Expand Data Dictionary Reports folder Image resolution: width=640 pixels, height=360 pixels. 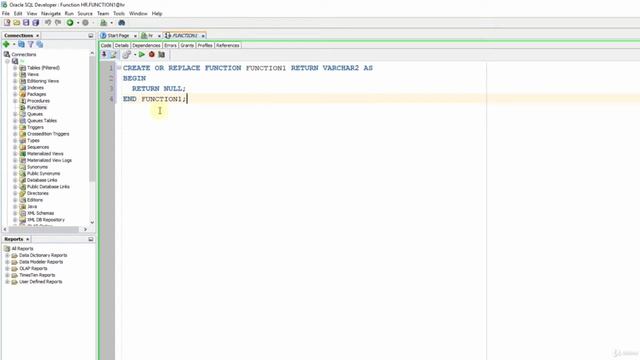(7, 256)
